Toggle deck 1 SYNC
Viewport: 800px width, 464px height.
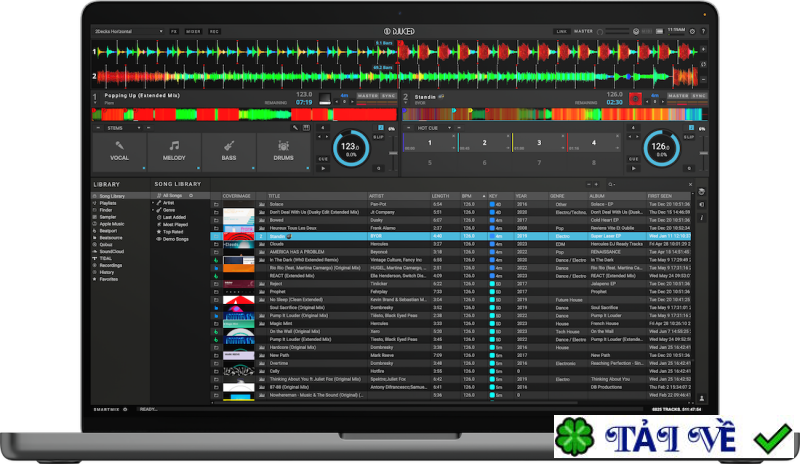coord(389,95)
